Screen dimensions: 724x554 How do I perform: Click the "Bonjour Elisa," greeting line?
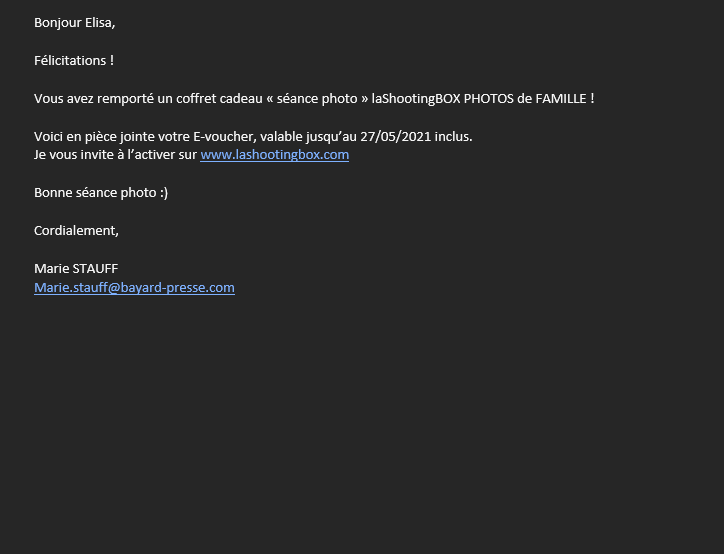pos(74,23)
